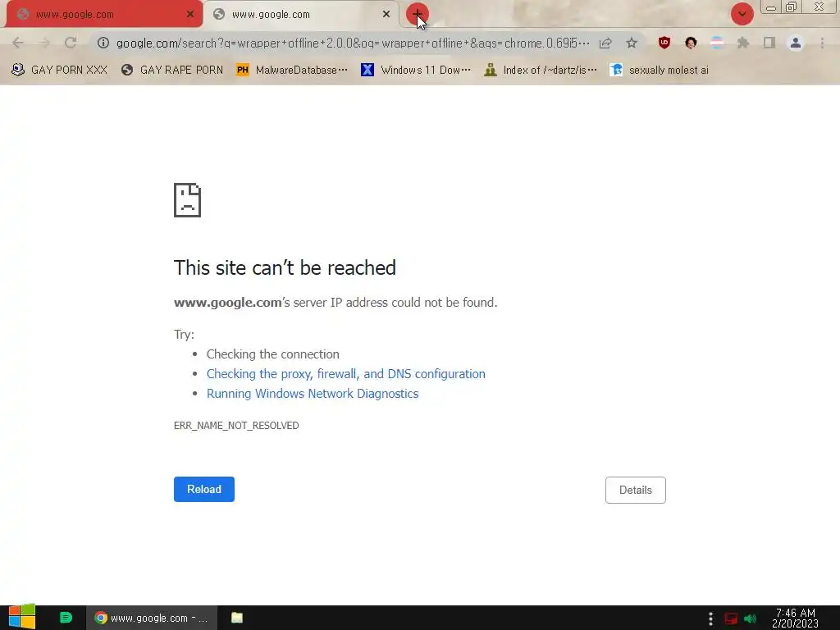
Task: Share this page via the share icon
Action: tap(605, 43)
